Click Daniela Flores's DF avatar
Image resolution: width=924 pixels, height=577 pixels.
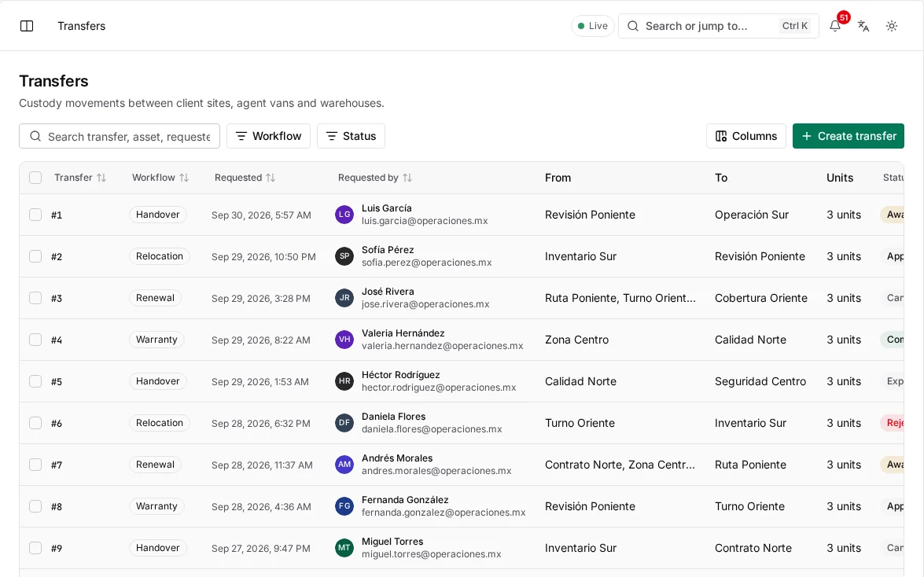[344, 423]
